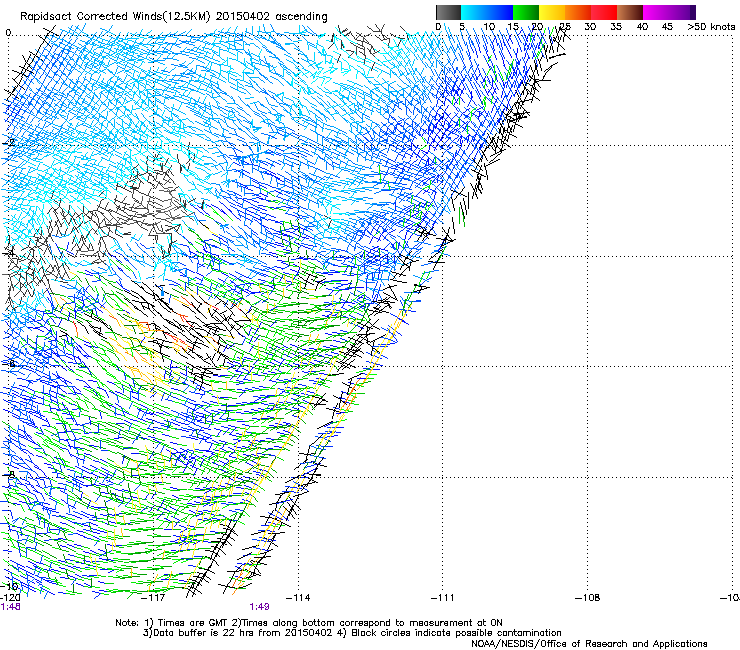Click the word 'ascending' in the title

click(301, 17)
